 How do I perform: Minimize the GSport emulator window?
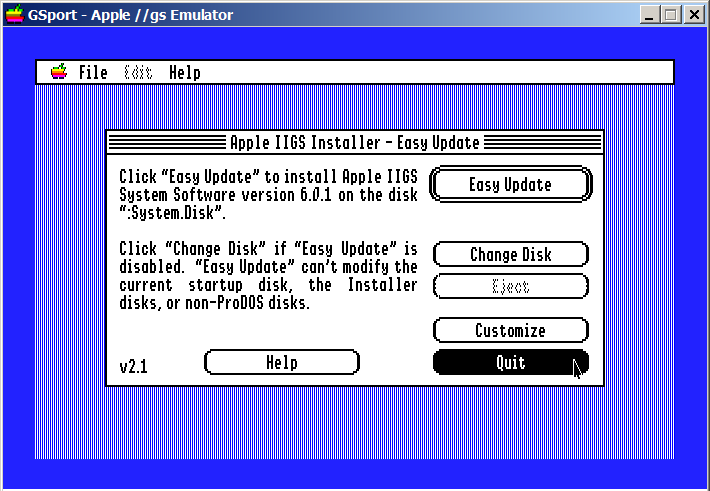[x=649, y=15]
